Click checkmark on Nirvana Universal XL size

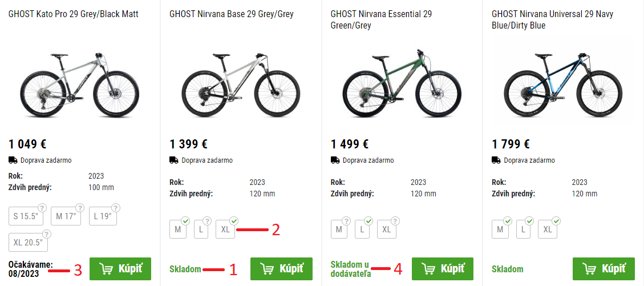point(557,220)
